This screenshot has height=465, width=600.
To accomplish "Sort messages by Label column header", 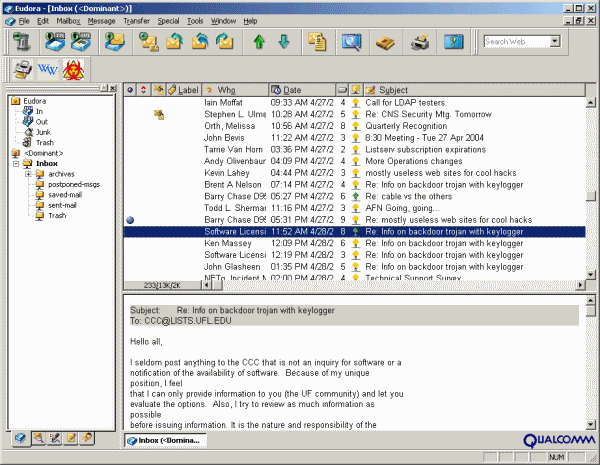I will coord(184,90).
